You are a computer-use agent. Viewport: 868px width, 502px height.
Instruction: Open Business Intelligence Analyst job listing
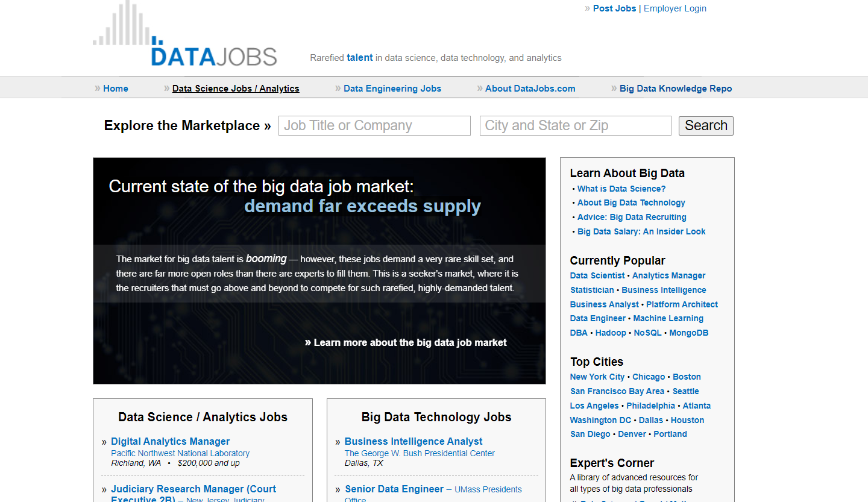414,441
